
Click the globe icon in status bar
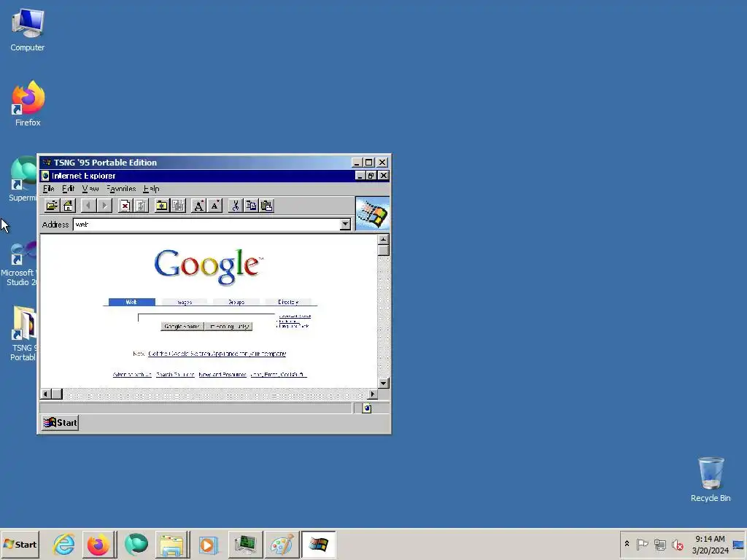[x=366, y=408]
